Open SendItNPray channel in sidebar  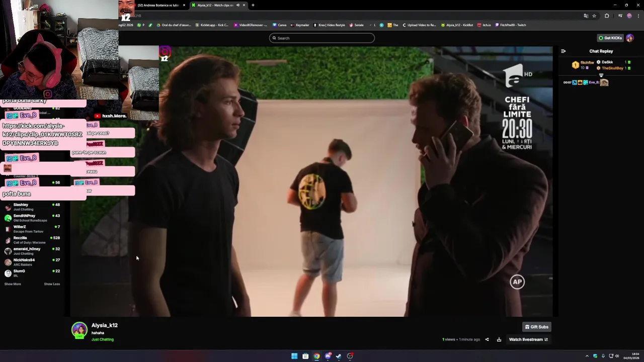31,218
